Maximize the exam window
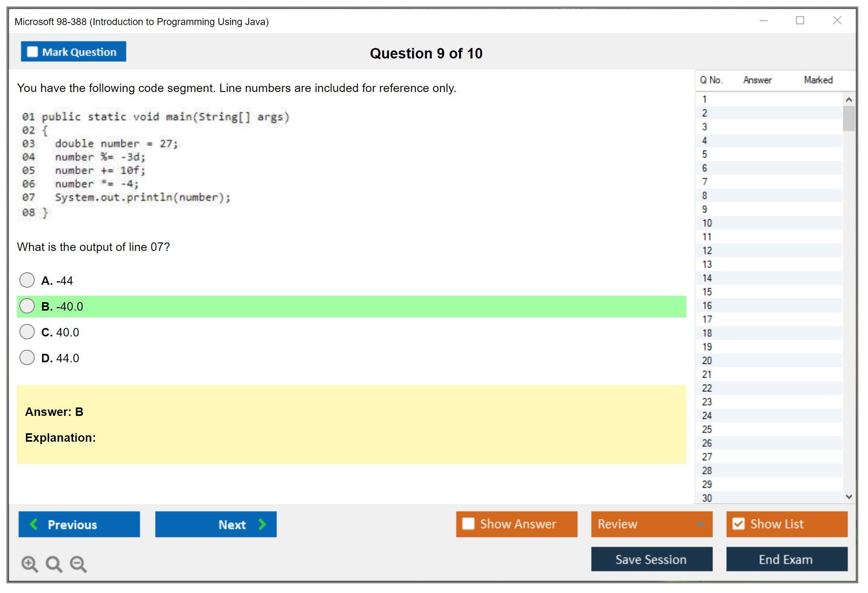 800,20
